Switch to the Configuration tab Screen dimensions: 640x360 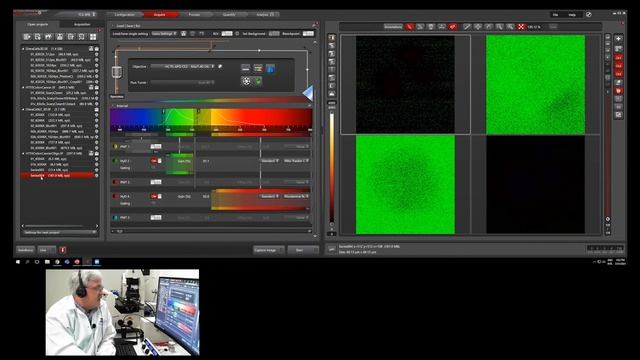click(x=124, y=14)
